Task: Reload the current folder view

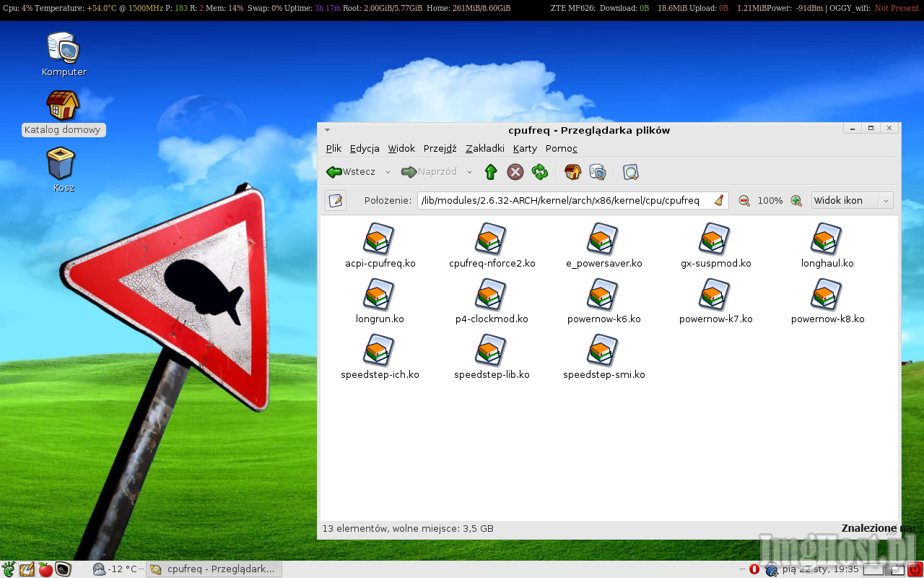Action: pos(540,172)
